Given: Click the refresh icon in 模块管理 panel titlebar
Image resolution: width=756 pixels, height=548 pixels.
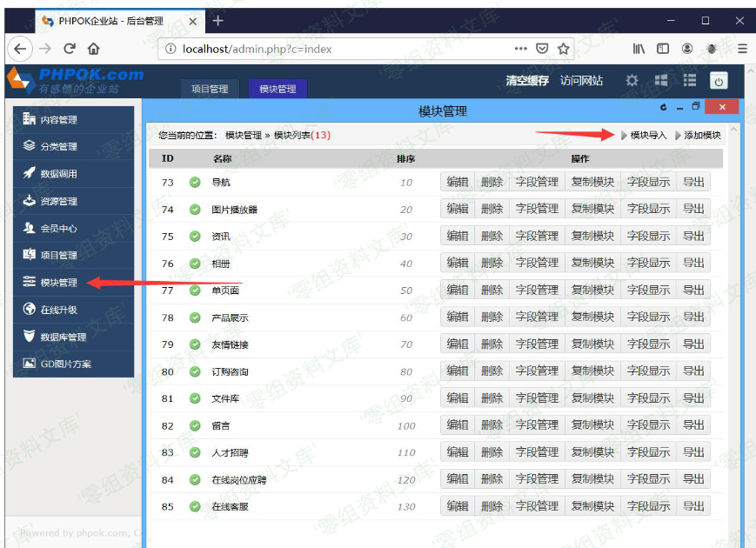Looking at the screenshot, I should click(664, 107).
